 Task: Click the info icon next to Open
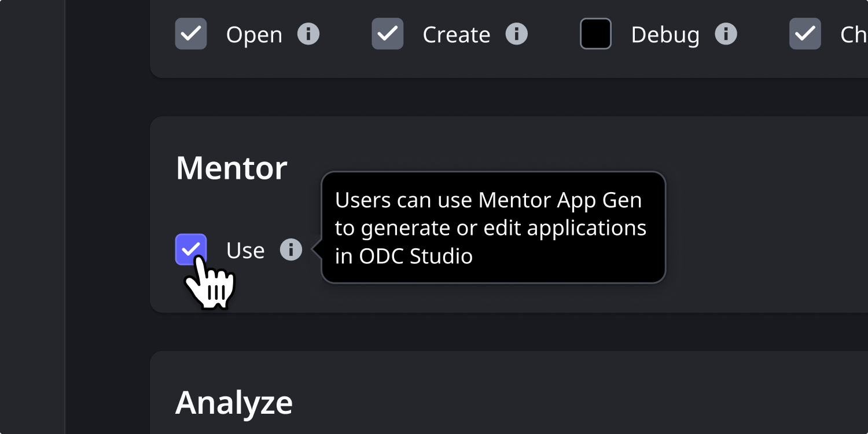(308, 34)
